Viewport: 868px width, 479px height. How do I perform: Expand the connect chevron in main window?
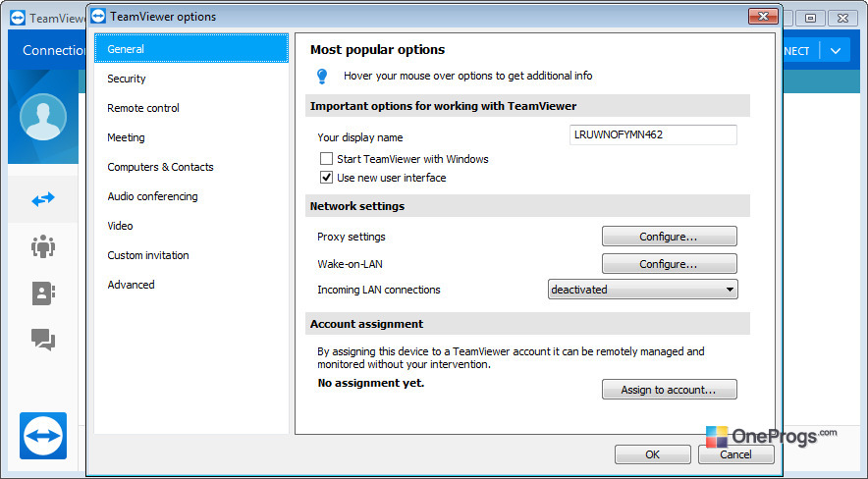click(x=836, y=51)
